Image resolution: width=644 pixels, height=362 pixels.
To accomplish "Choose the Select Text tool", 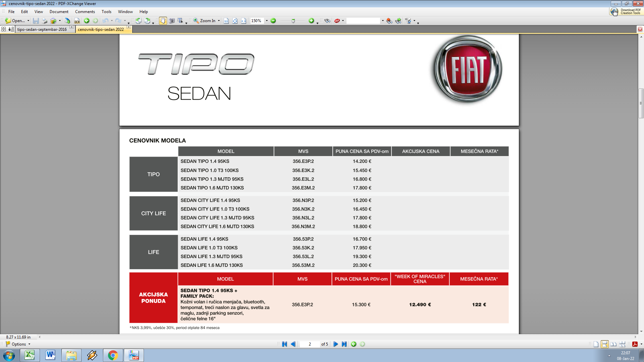I will click(x=180, y=21).
